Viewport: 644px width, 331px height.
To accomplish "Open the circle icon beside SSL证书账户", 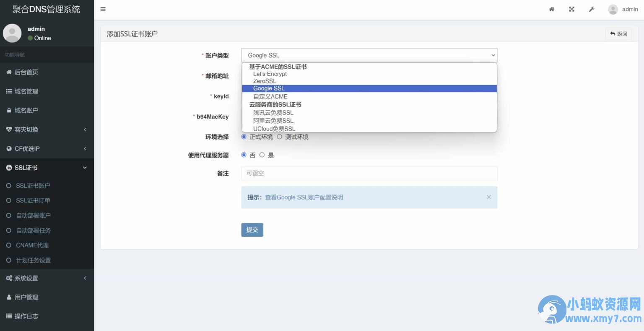I will pyautogui.click(x=8, y=186).
